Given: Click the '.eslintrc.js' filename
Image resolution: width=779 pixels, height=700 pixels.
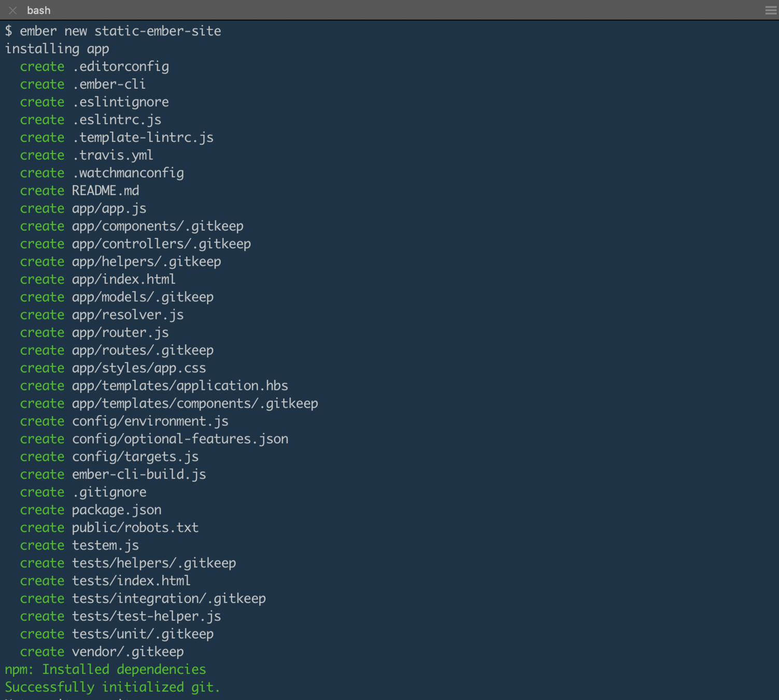Looking at the screenshot, I should pyautogui.click(x=117, y=120).
